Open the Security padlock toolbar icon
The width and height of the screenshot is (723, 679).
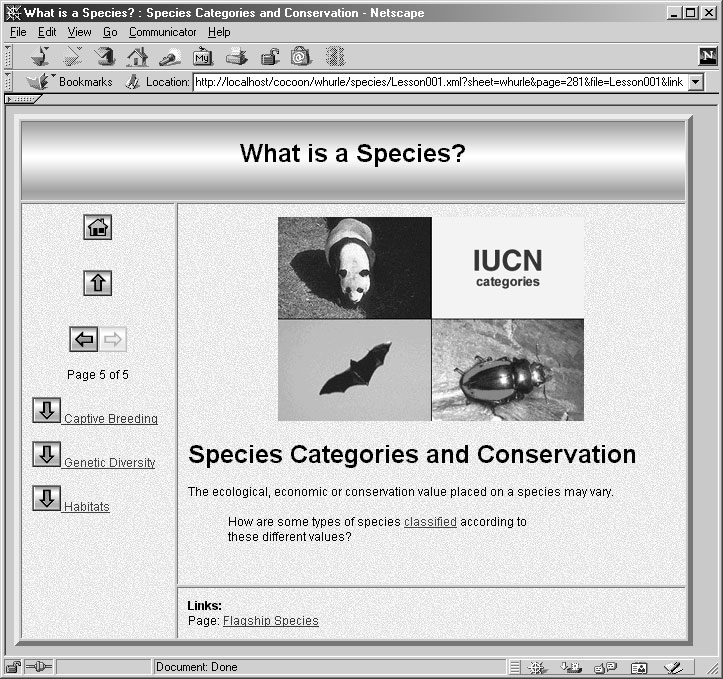point(269,56)
